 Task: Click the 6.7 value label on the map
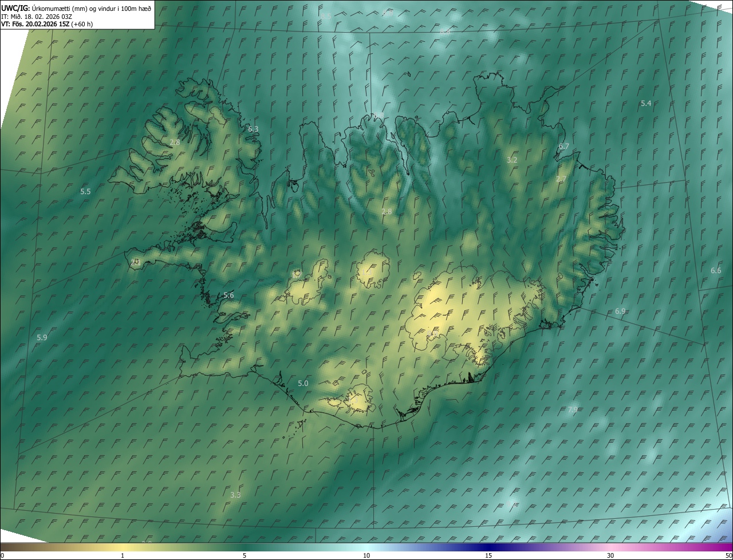click(x=564, y=147)
